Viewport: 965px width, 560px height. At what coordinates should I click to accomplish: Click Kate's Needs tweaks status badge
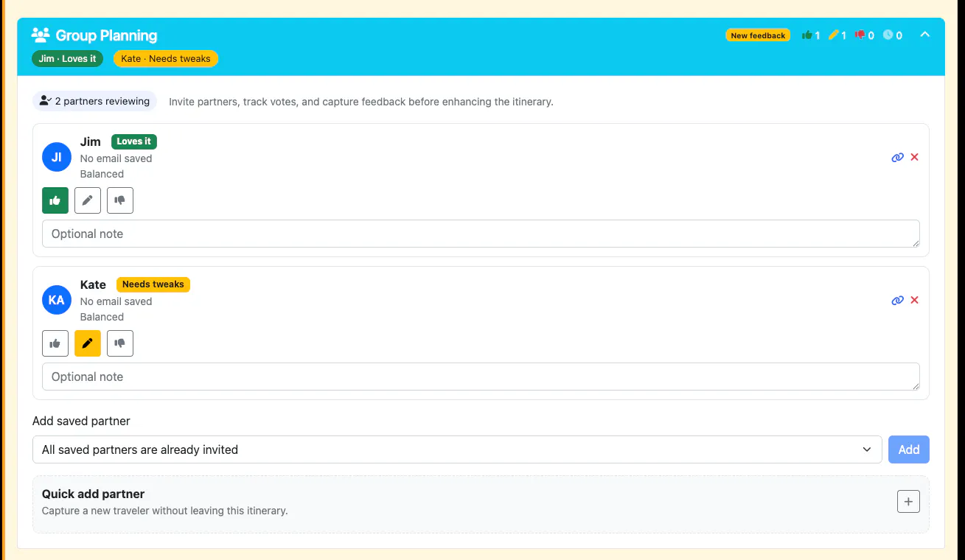153,284
